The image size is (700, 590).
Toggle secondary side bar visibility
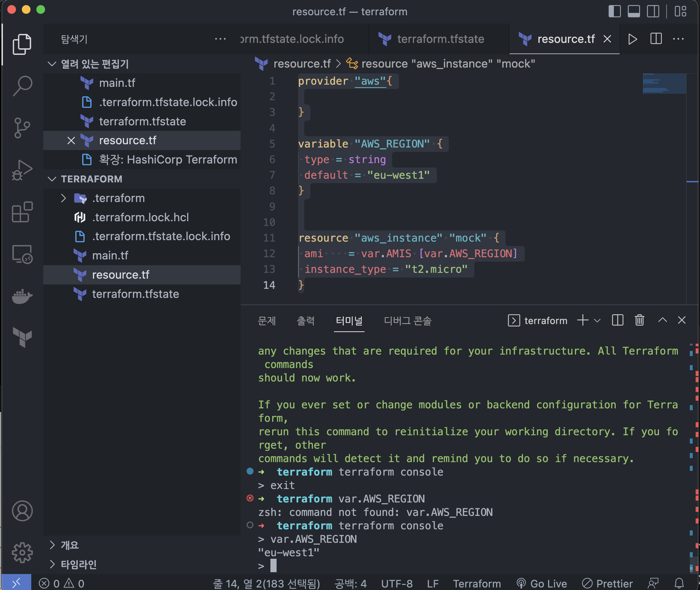click(x=653, y=11)
